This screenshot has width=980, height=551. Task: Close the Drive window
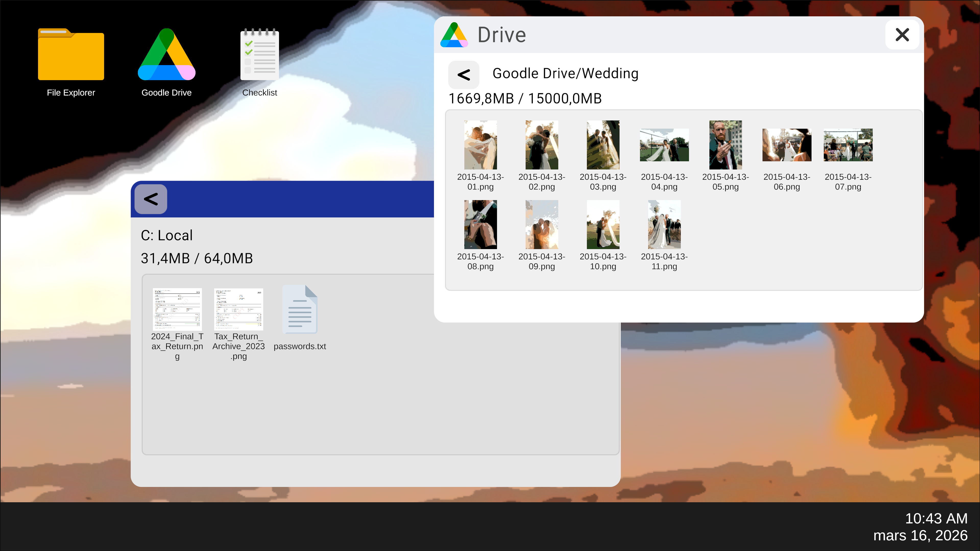point(902,35)
